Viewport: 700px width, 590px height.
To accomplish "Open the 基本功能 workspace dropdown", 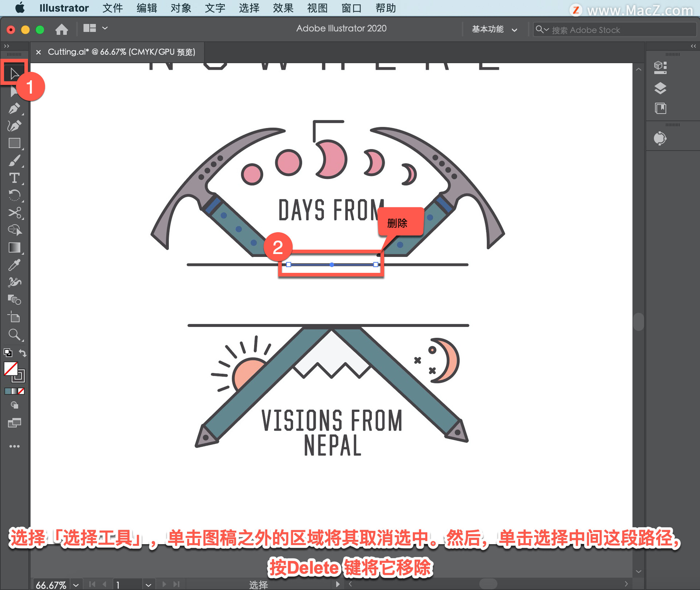I will click(494, 30).
